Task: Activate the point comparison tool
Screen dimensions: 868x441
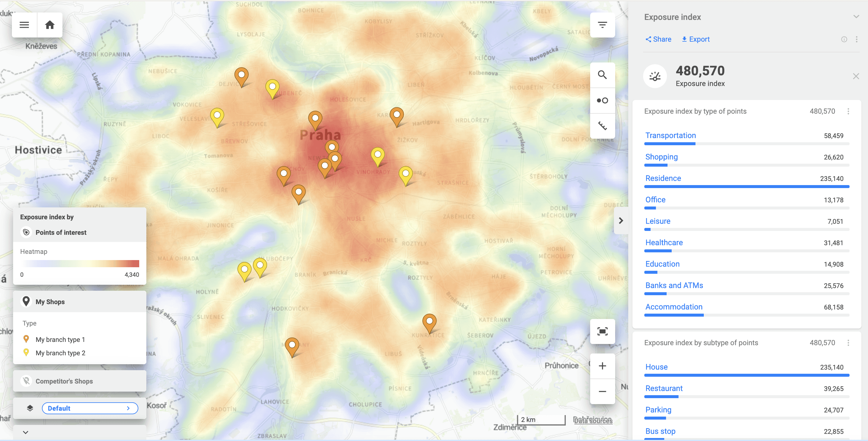Action: pyautogui.click(x=602, y=100)
